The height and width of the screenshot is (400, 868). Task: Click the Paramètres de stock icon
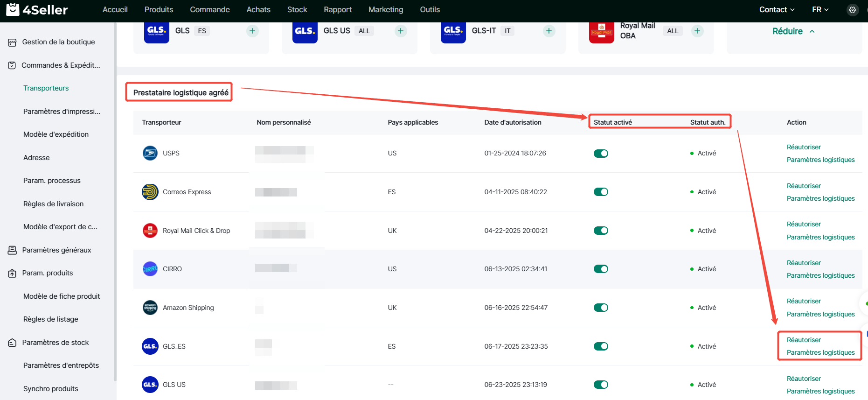tap(12, 343)
